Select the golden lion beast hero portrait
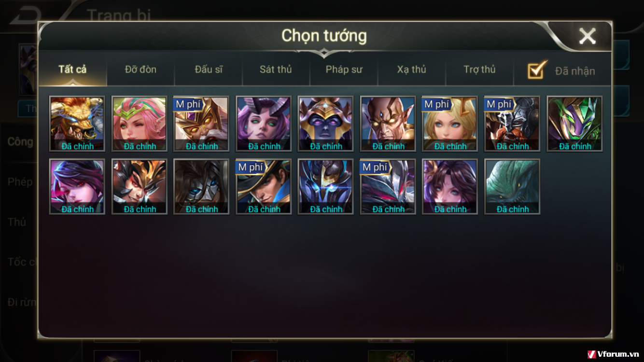The image size is (644, 362). 77,124
